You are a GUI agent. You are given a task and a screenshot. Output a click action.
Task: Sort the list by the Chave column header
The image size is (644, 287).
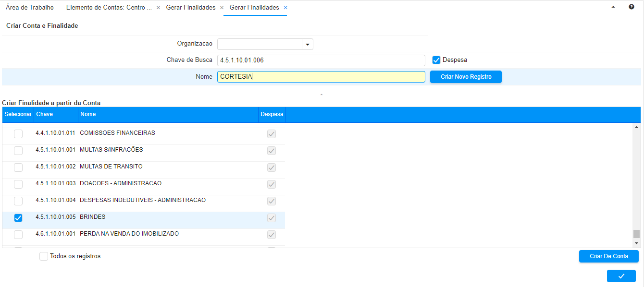[45, 114]
